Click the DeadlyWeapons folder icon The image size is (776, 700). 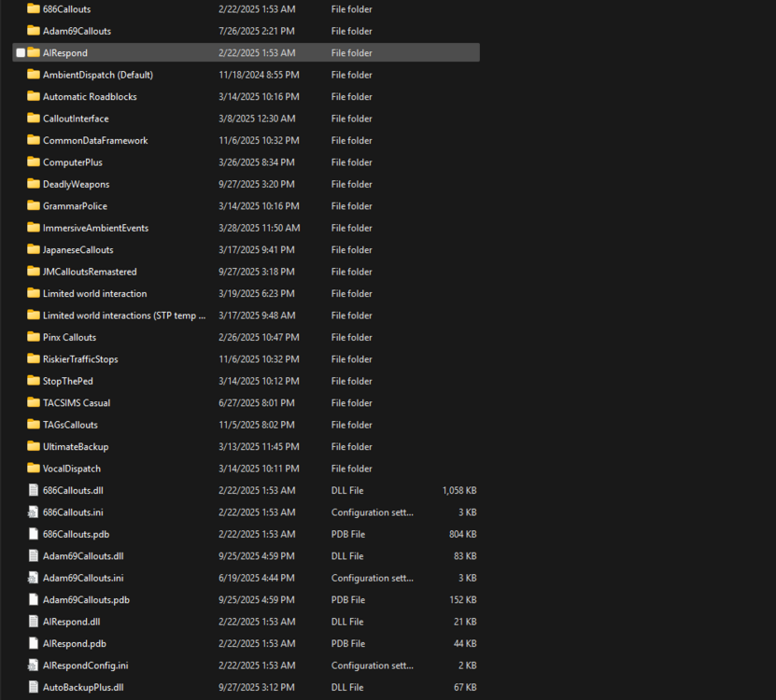coord(32,184)
